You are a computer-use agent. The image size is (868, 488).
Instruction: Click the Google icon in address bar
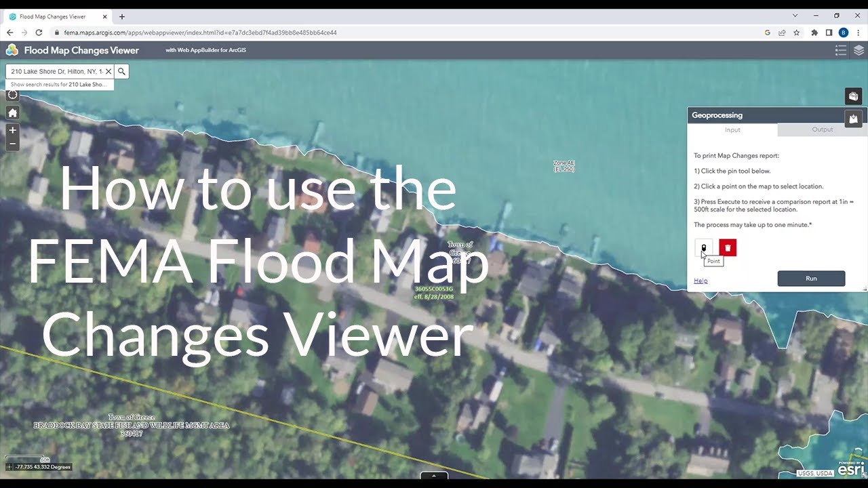768,33
